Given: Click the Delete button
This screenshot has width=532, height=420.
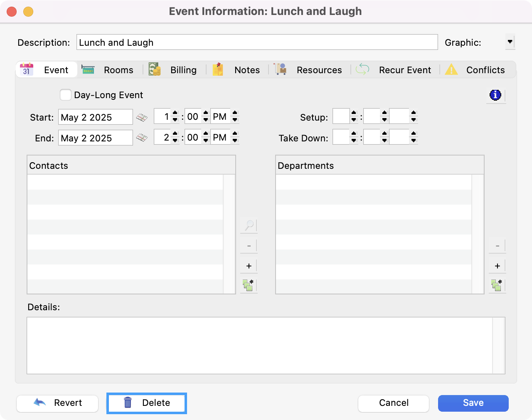Looking at the screenshot, I should tap(147, 403).
